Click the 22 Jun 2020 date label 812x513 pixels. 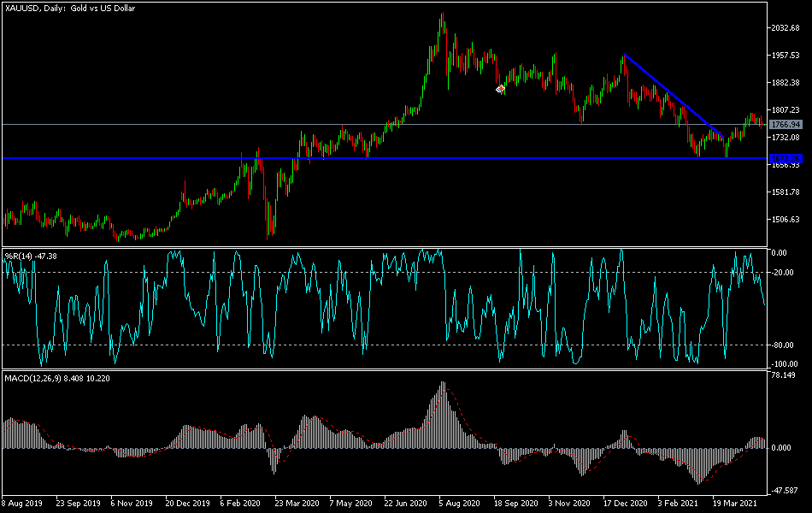tap(405, 503)
